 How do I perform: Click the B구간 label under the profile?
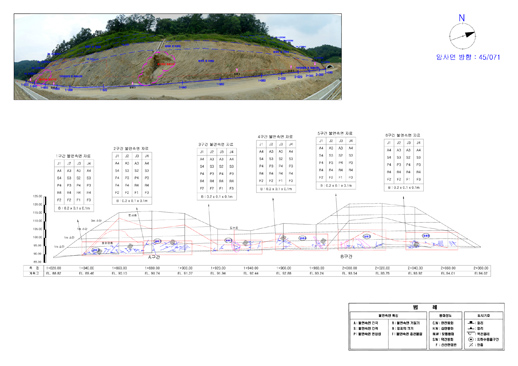click(346, 257)
